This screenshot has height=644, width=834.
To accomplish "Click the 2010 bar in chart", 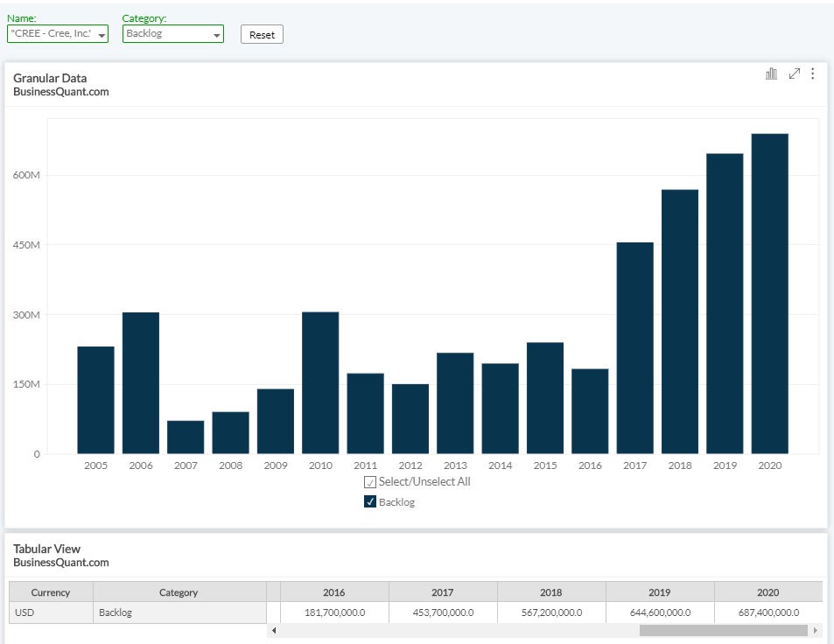I will [320, 383].
